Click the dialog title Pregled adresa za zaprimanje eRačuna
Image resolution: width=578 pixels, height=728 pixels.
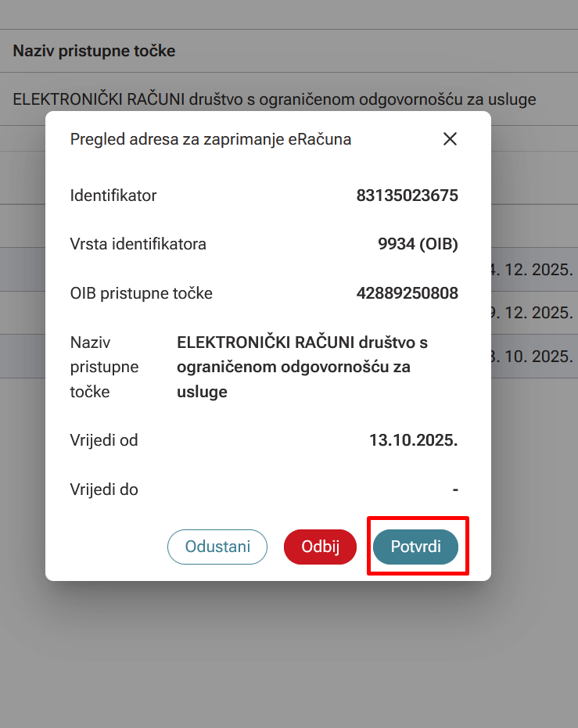[210, 139]
